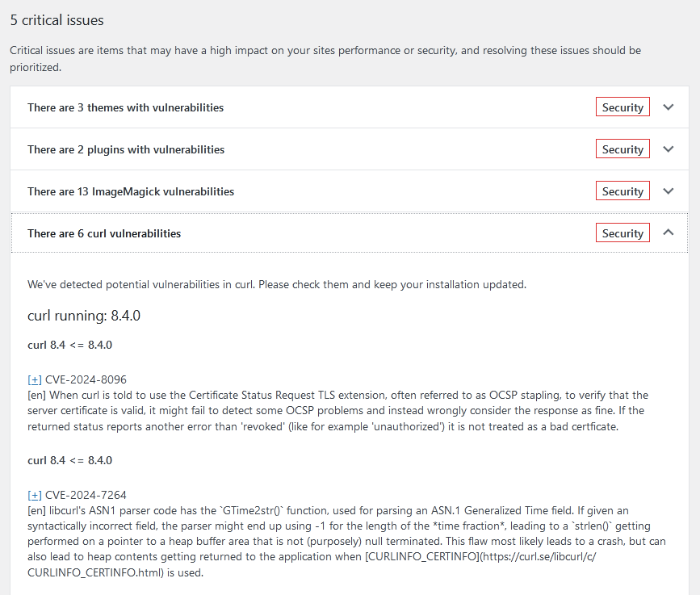700x595 pixels.
Task: Expand the ImageMagick vulnerabilities chevron arrow
Action: coord(668,191)
